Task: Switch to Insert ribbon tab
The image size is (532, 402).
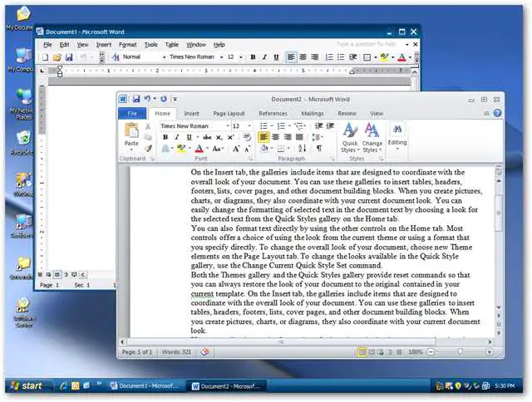Action: (x=191, y=114)
